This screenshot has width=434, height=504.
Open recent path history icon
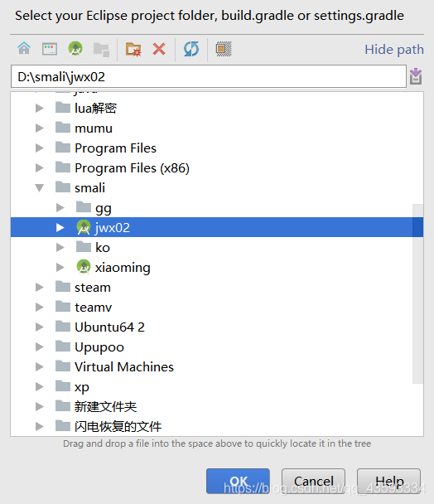416,76
